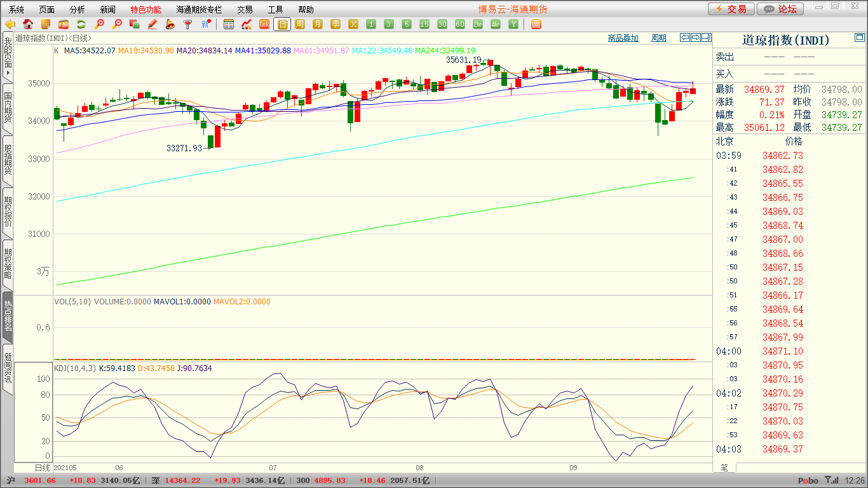Click the 交易 trade button

731,9
